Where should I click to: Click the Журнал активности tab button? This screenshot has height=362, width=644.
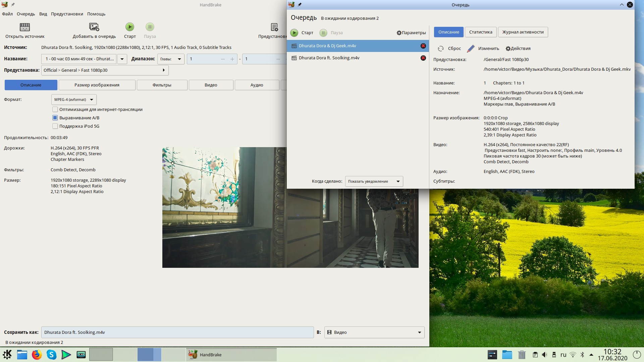point(523,32)
